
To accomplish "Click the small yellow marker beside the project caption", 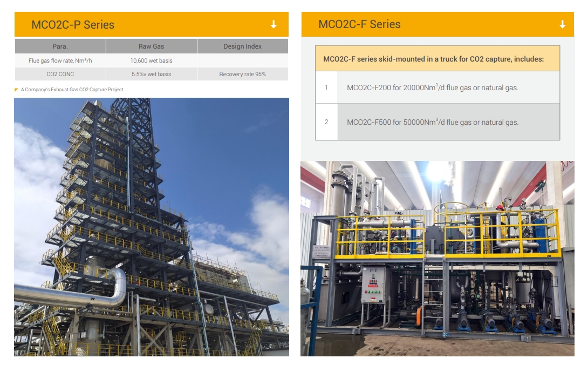I will (x=17, y=90).
